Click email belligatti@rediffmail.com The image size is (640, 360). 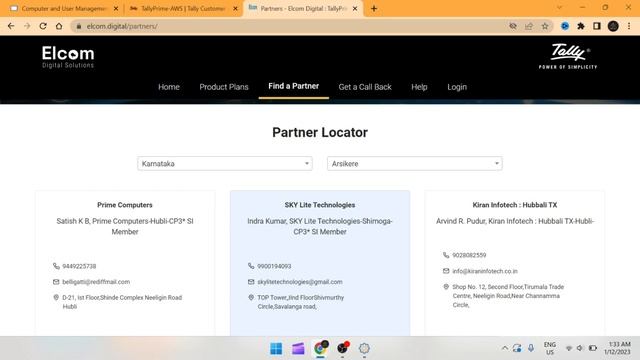96,282
